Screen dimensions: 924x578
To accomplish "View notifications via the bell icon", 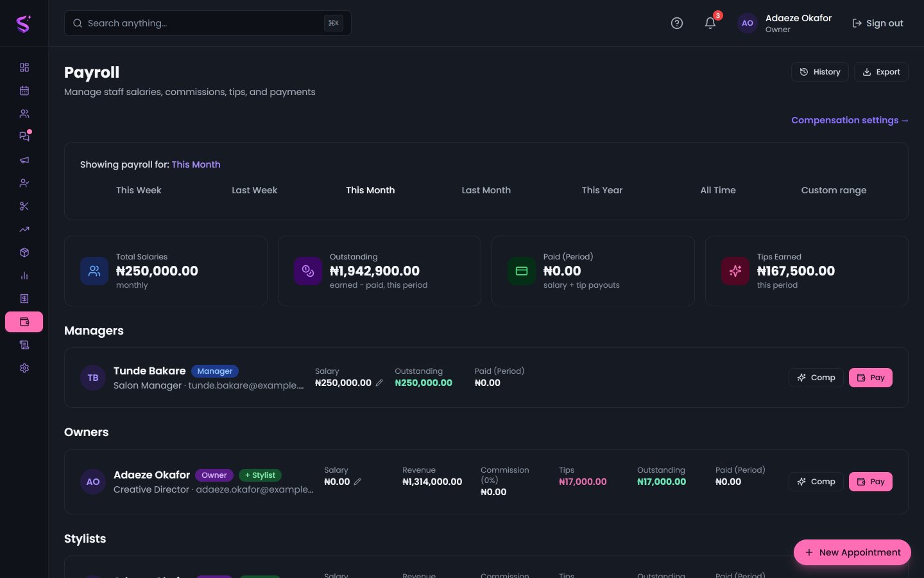I will pyautogui.click(x=710, y=23).
